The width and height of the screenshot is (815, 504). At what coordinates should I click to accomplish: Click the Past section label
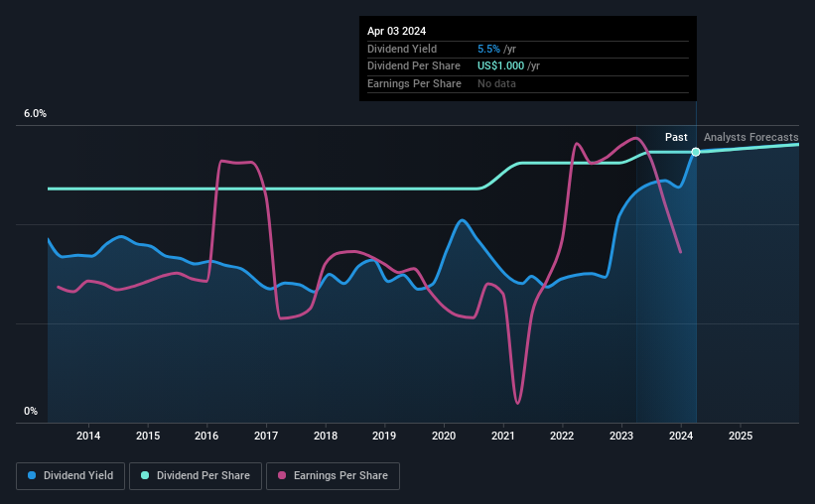pyautogui.click(x=676, y=137)
